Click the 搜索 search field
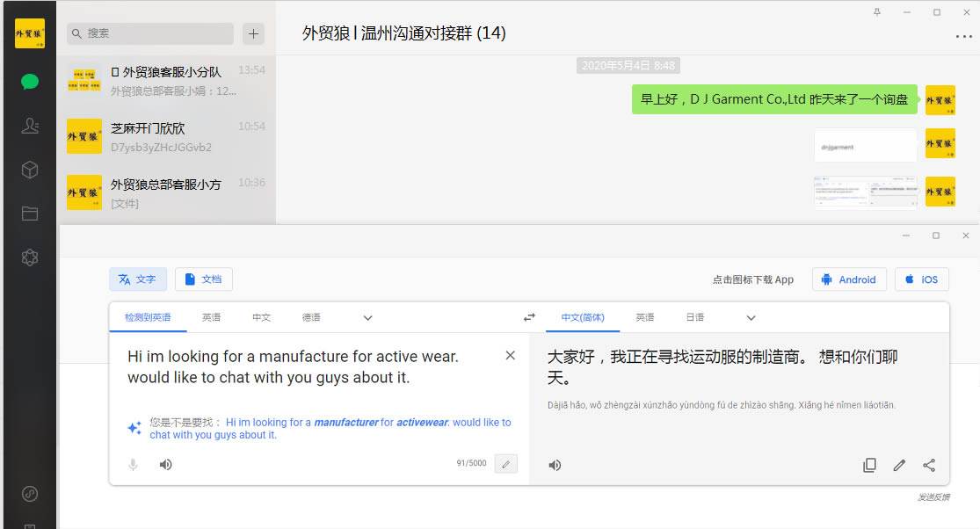 (150, 33)
